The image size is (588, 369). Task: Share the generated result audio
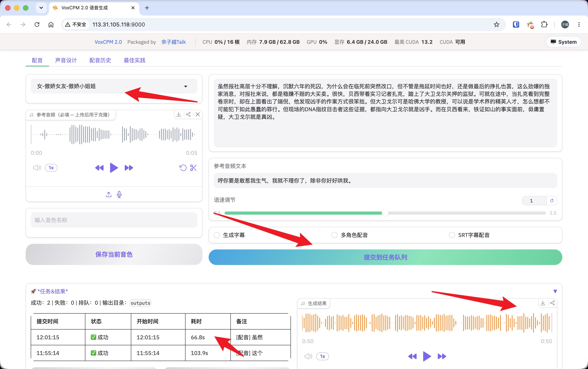[552, 303]
